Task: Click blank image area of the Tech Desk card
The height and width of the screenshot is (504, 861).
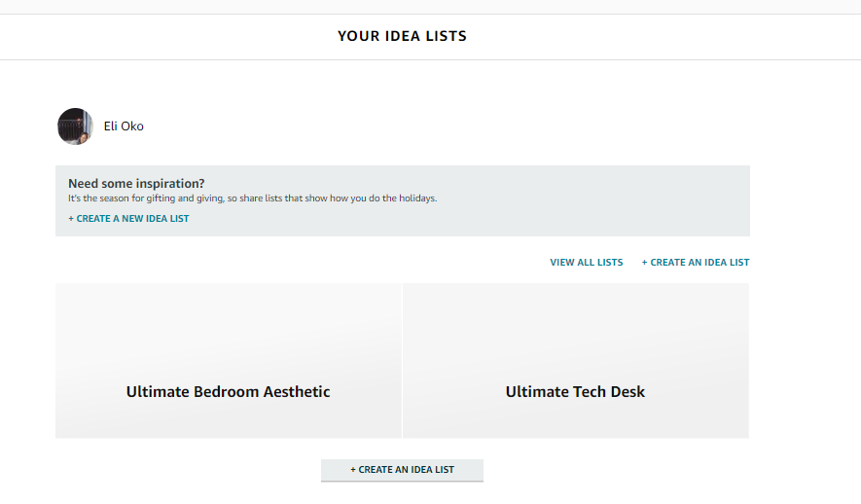Action: point(575,321)
